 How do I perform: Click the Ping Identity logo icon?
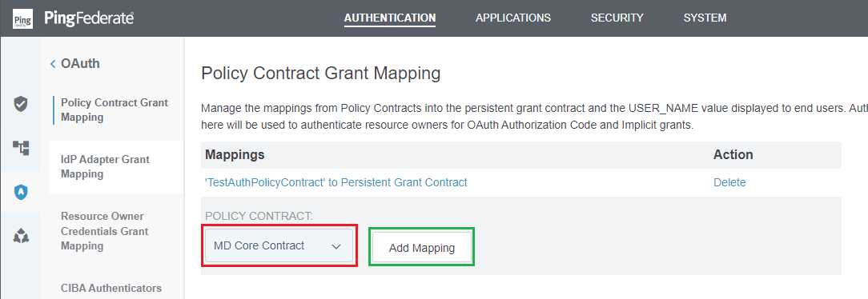[22, 18]
